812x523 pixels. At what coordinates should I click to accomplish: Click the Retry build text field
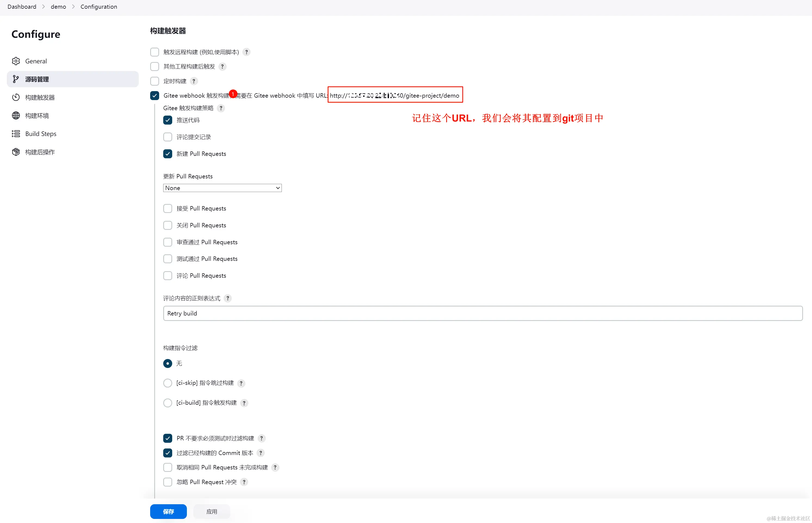(x=482, y=313)
